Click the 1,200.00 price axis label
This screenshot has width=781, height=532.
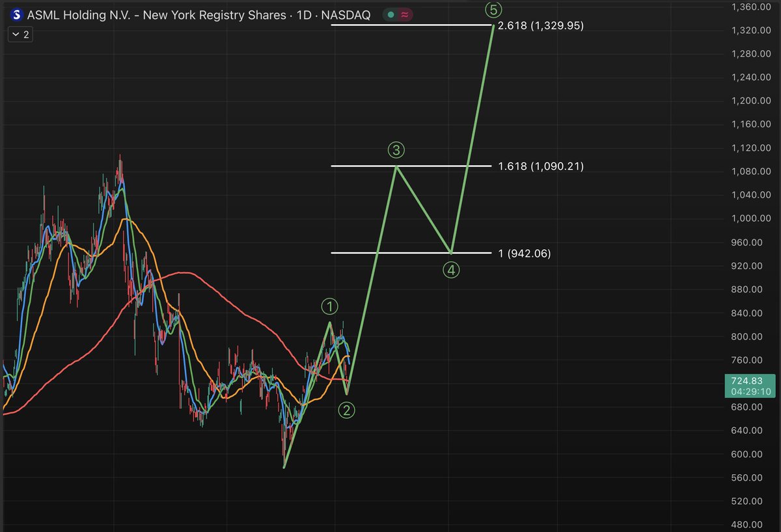pyautogui.click(x=752, y=101)
